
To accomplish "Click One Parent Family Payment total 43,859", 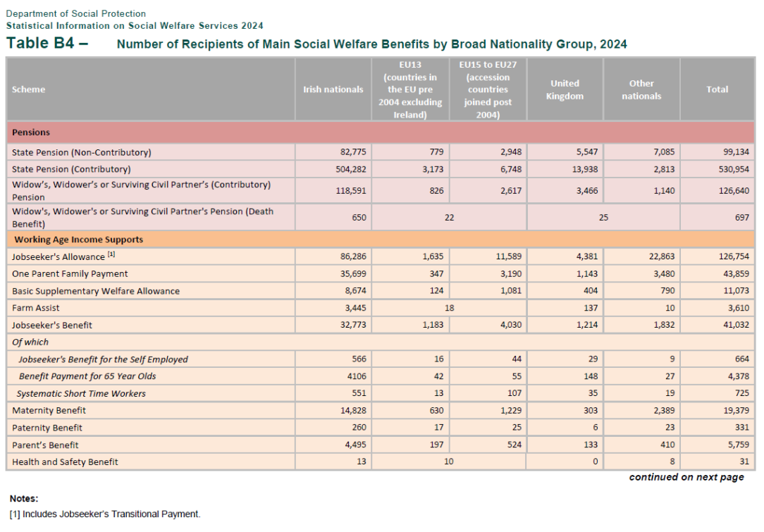I will click(x=736, y=274).
